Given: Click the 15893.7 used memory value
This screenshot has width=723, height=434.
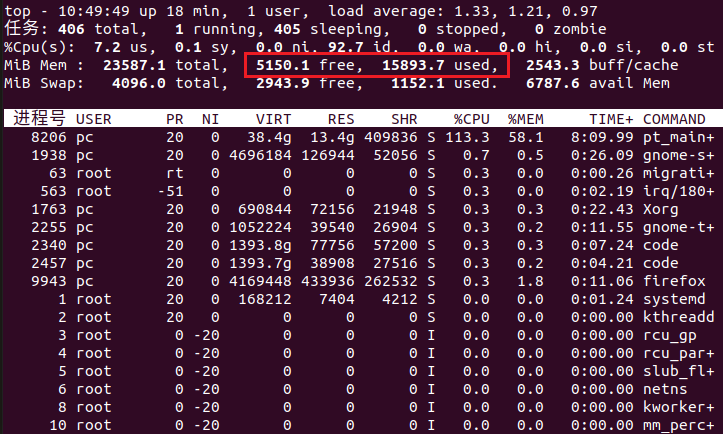Looking at the screenshot, I should click(413, 65).
